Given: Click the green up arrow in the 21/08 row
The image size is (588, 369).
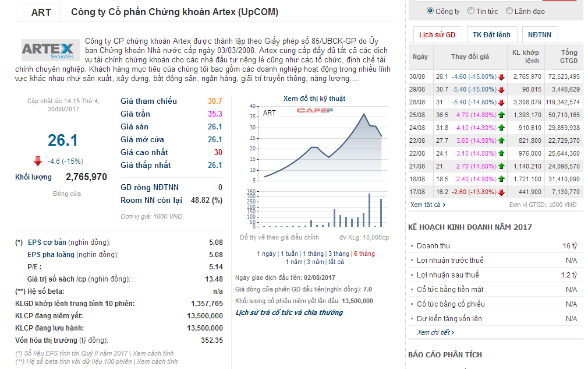Looking at the screenshot, I should [x=501, y=166].
